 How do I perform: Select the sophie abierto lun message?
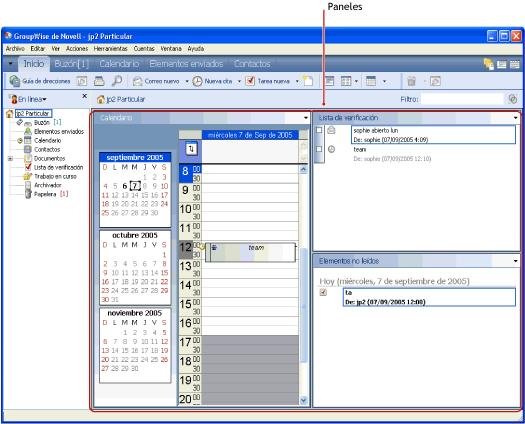(x=433, y=135)
